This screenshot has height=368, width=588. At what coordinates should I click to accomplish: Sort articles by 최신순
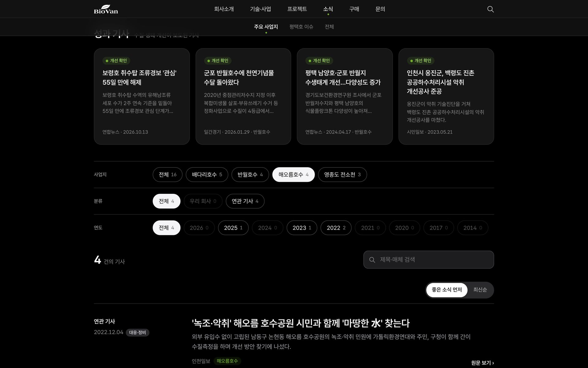[x=480, y=290]
